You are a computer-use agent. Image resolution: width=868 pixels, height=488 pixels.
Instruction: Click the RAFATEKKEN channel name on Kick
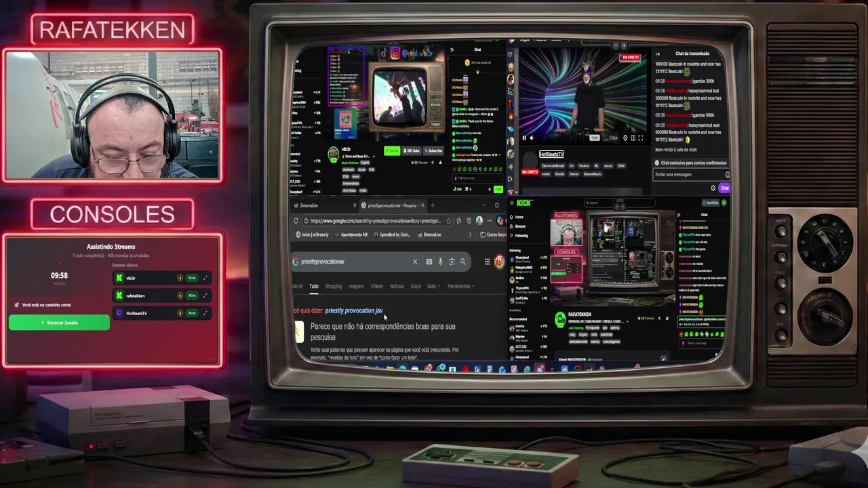tap(580, 314)
